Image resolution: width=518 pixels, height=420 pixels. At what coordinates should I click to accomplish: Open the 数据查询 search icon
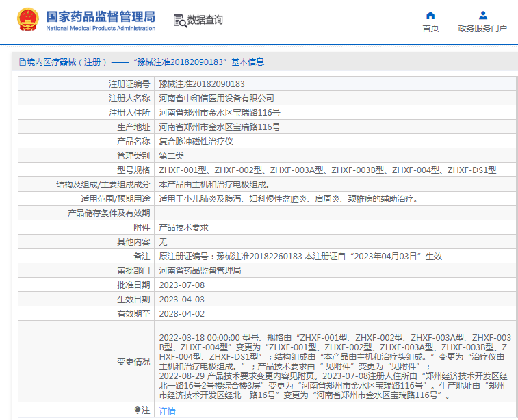click(x=181, y=21)
